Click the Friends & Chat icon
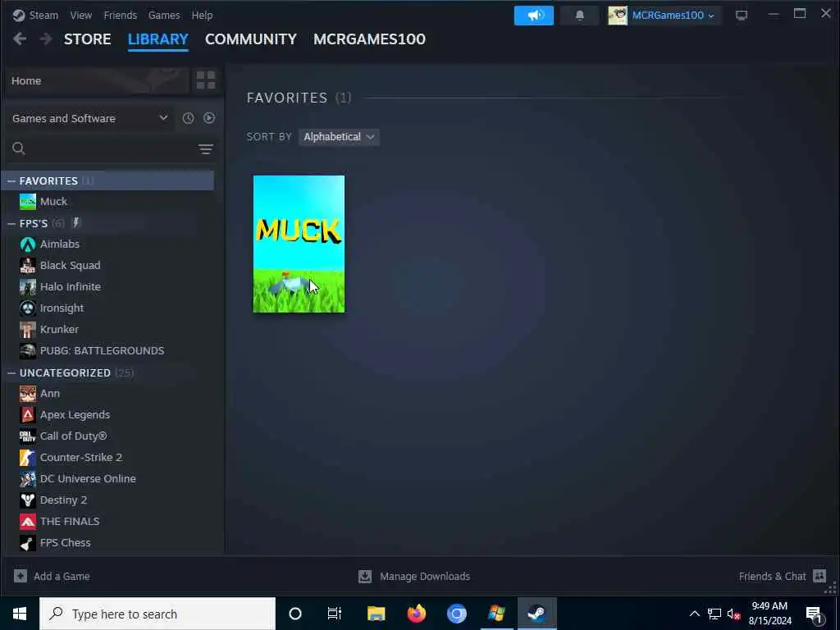The image size is (840, 630). [819, 576]
